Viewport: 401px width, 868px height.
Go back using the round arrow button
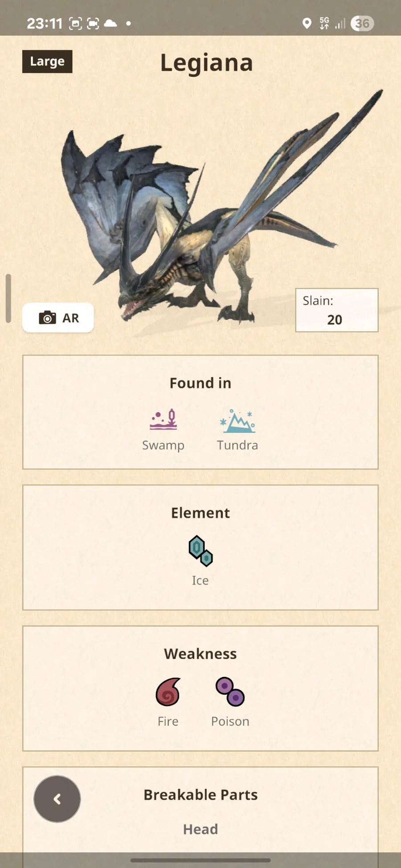pos(57,799)
